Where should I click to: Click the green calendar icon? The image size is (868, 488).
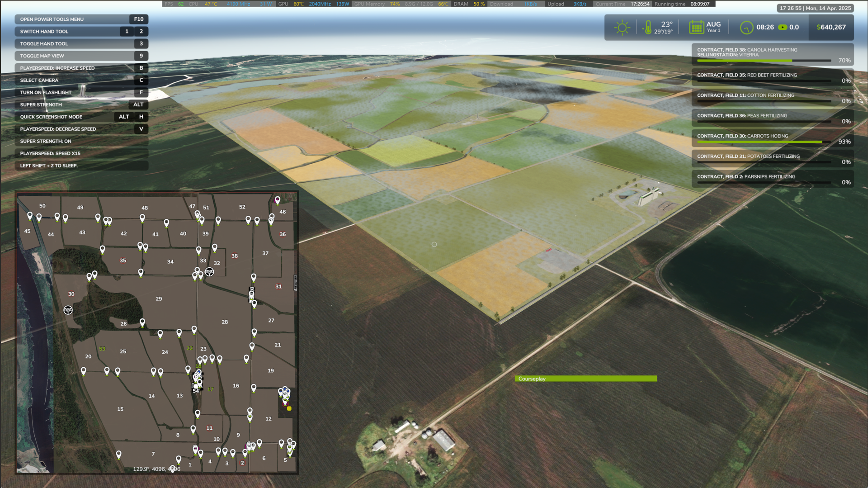coord(696,27)
